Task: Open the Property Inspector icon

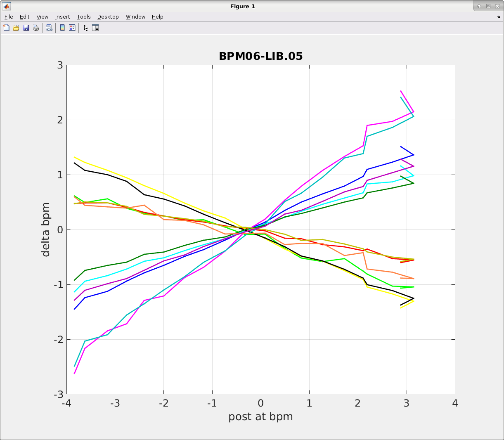Action: click(95, 28)
